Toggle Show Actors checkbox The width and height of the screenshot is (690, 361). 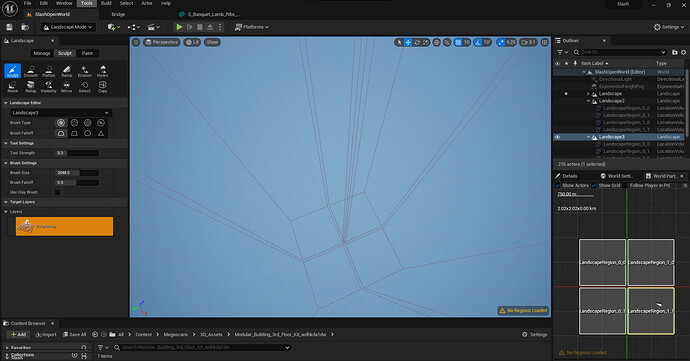click(557, 185)
